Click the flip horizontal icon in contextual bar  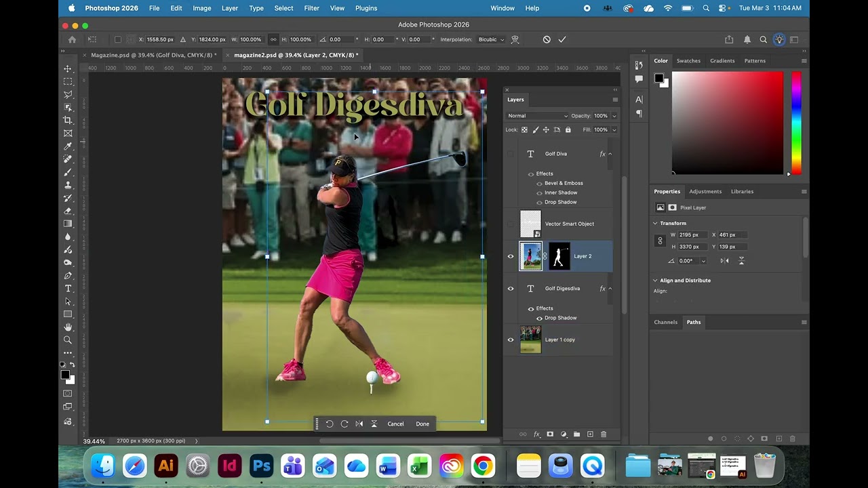tap(359, 424)
